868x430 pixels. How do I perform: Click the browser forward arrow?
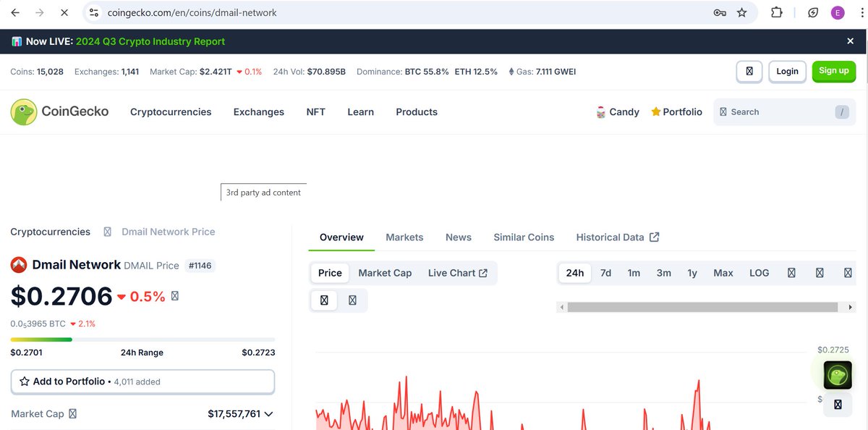click(40, 12)
